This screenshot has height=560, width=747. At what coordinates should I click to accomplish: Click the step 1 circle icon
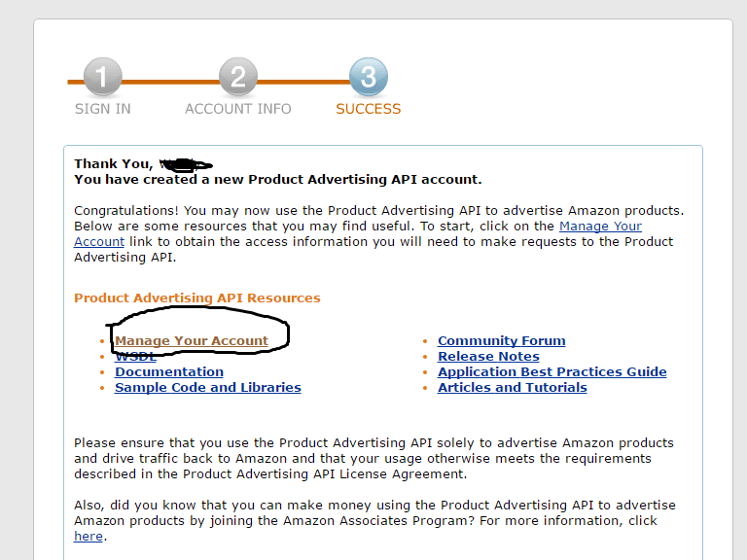point(102,77)
